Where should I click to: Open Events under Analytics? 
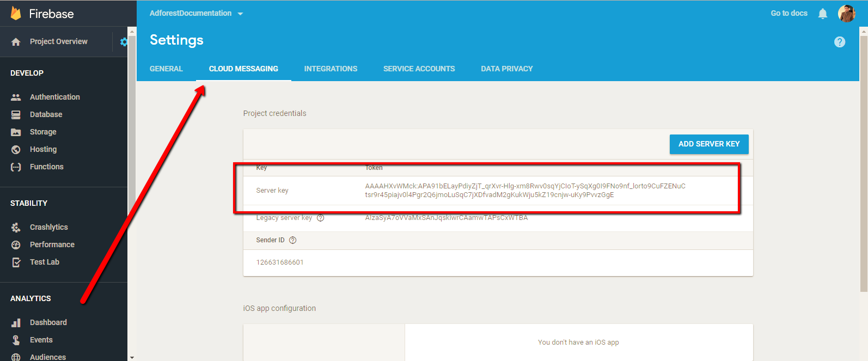coord(41,340)
